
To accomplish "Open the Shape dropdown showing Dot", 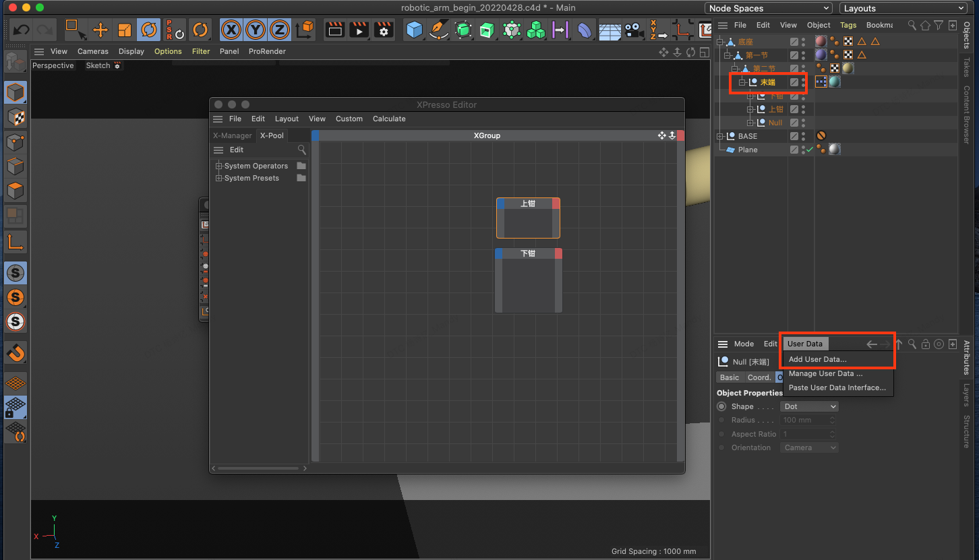I will tap(810, 406).
